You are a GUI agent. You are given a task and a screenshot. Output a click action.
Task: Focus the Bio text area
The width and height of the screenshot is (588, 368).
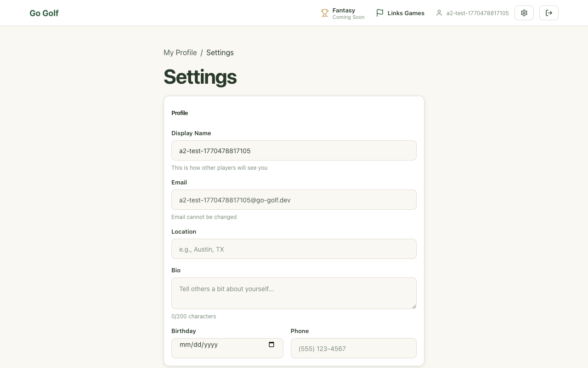(294, 293)
